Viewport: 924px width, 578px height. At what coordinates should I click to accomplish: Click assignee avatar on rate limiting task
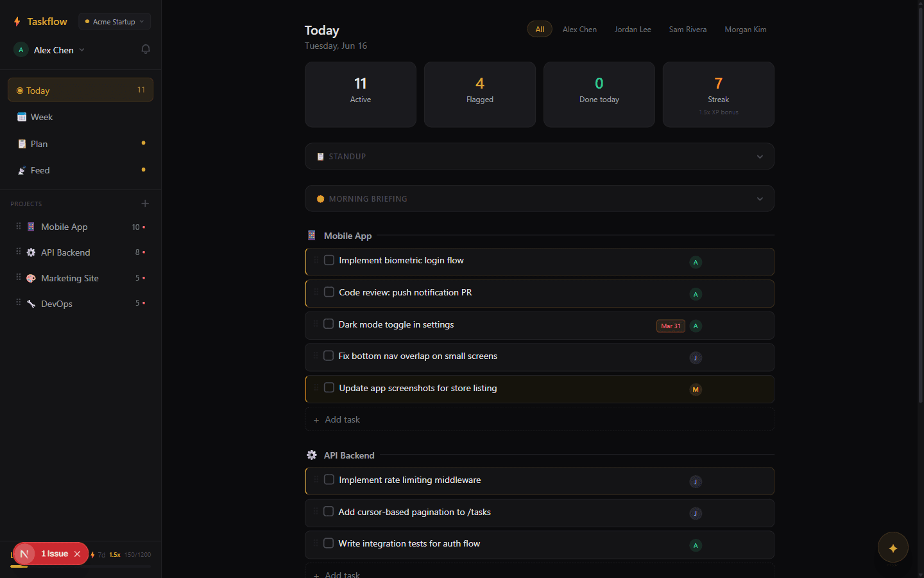point(696,482)
